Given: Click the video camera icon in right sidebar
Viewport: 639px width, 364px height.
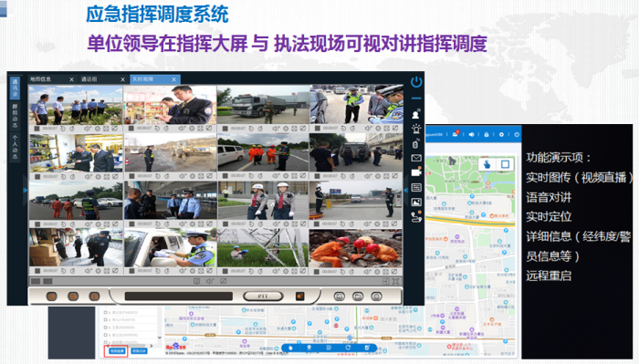Looking at the screenshot, I should click(x=416, y=172).
